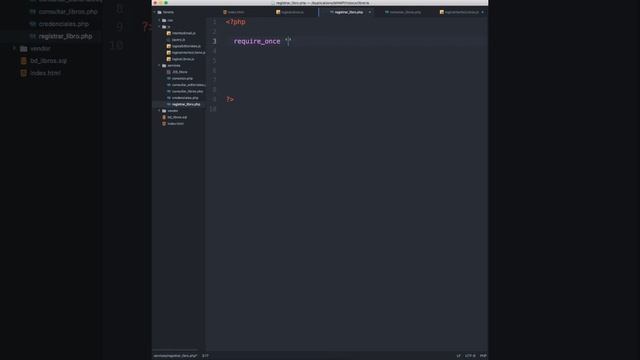Viewport: 640px width, 360px height.
Task: Click the logicaInterfazLibros.js tab file icon
Action: [442, 12]
